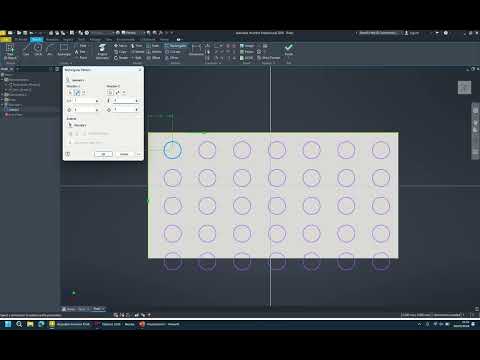The height and width of the screenshot is (360, 480).
Task: Select the Line tool in ribbon
Action: pyautogui.click(x=26, y=50)
